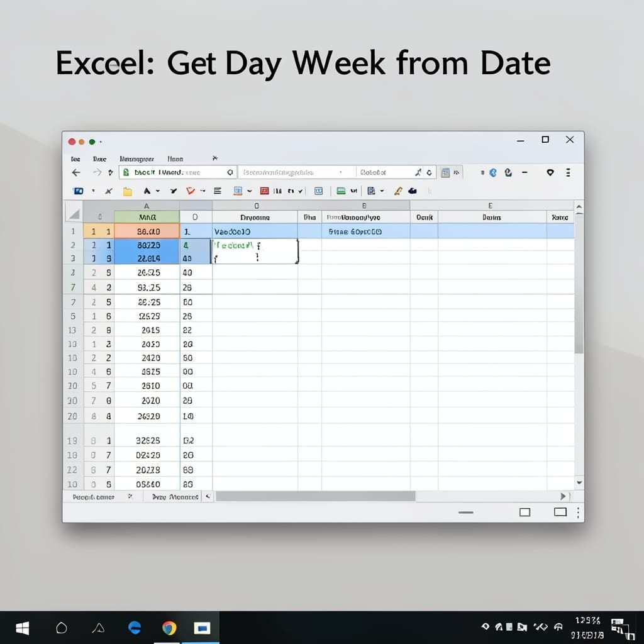Image resolution: width=644 pixels, height=644 pixels.
Task: Go back with the left arrow
Action: pos(76,172)
